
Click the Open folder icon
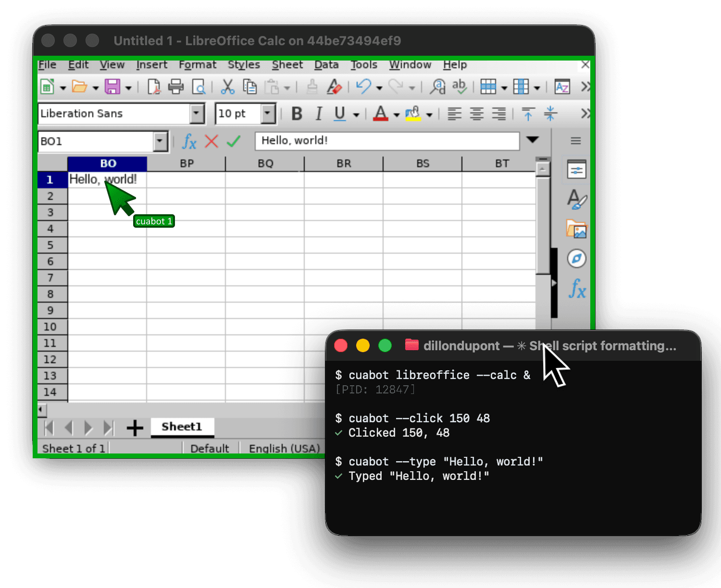tap(79, 87)
